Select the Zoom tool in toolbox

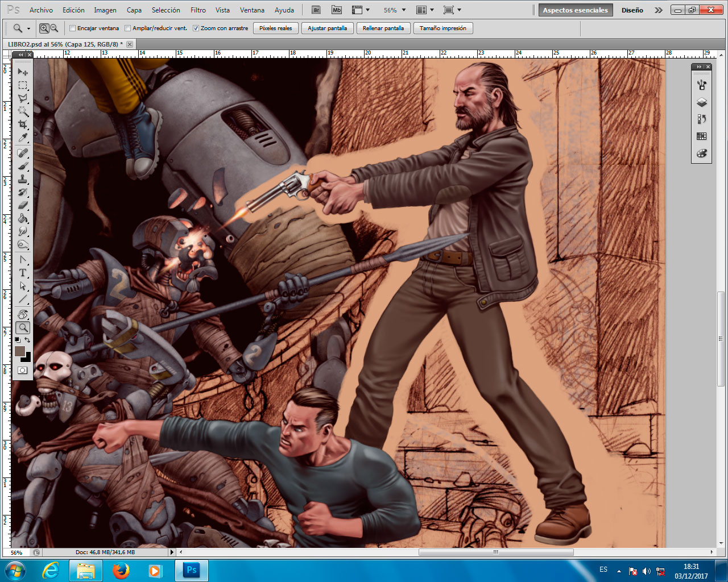[23, 328]
